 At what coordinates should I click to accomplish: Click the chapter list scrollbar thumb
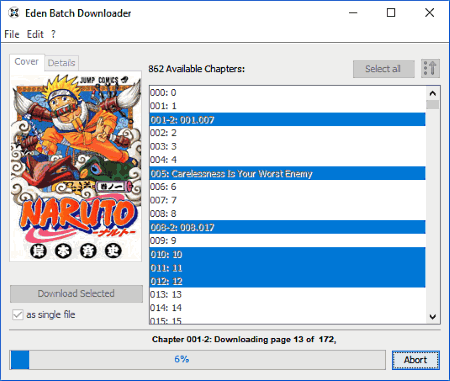pos(433,104)
